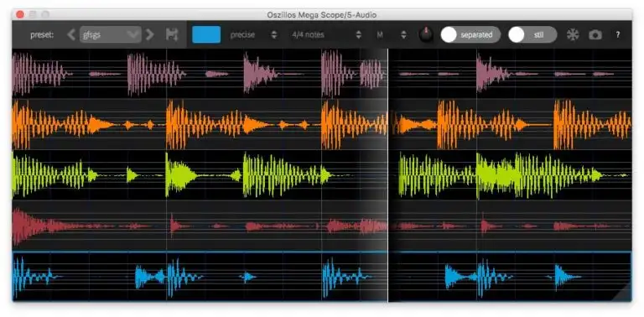Viewport: 644px width, 317px height.
Task: Open help with the question mark
Action: click(617, 35)
